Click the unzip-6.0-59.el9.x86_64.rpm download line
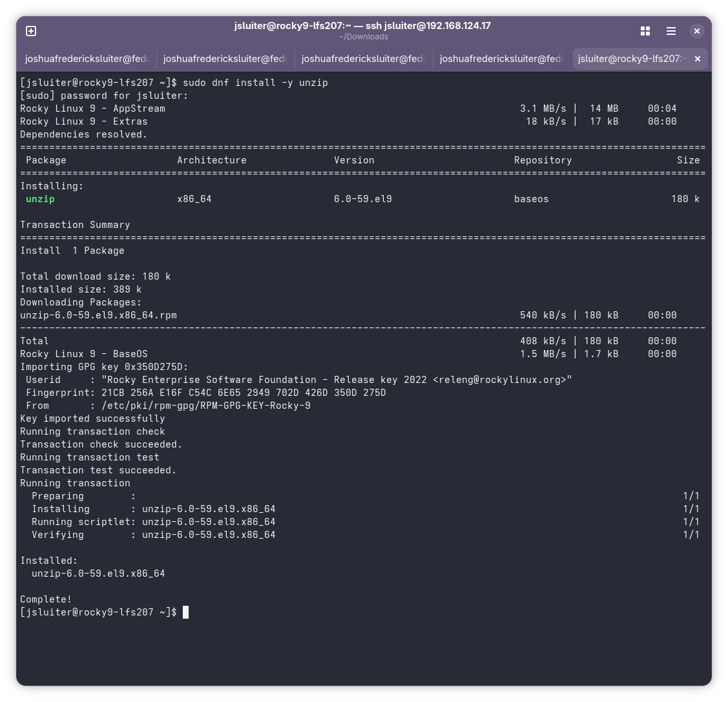The height and width of the screenshot is (702, 728). [x=98, y=315]
